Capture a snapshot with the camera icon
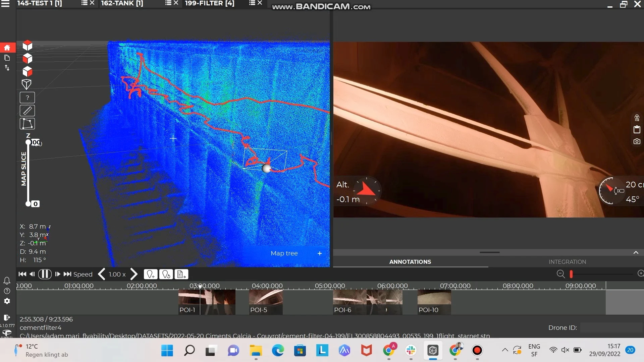 click(637, 141)
